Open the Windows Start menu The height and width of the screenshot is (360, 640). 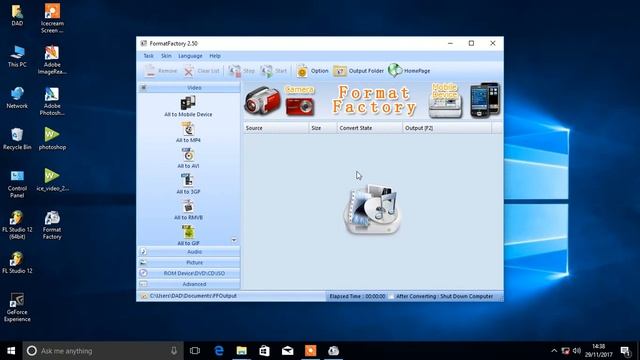click(x=11, y=351)
